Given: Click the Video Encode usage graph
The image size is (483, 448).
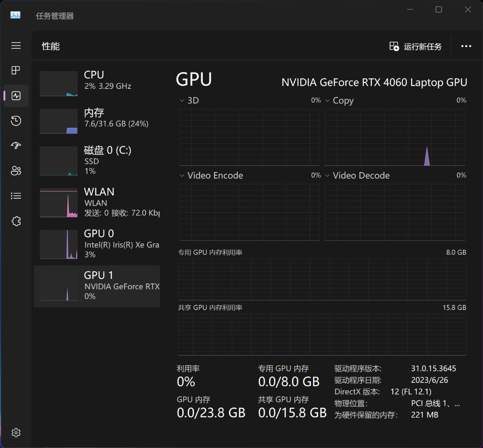Looking at the screenshot, I should 249,212.
